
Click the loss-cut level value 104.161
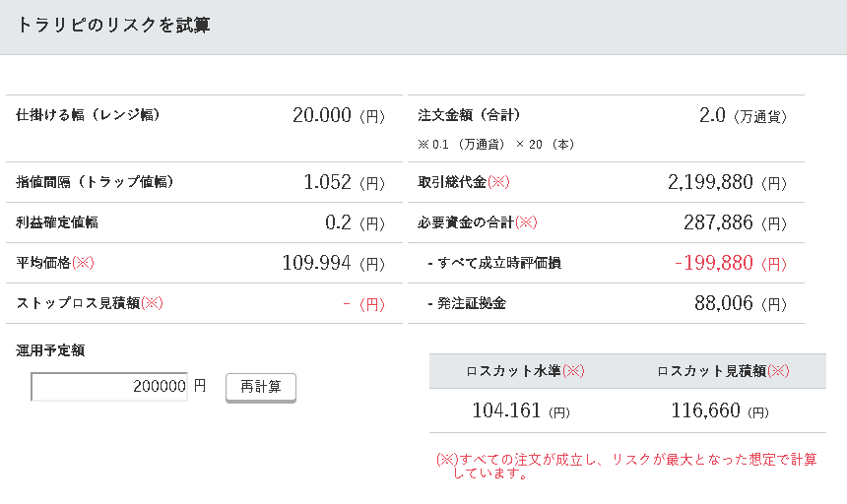coord(506,410)
